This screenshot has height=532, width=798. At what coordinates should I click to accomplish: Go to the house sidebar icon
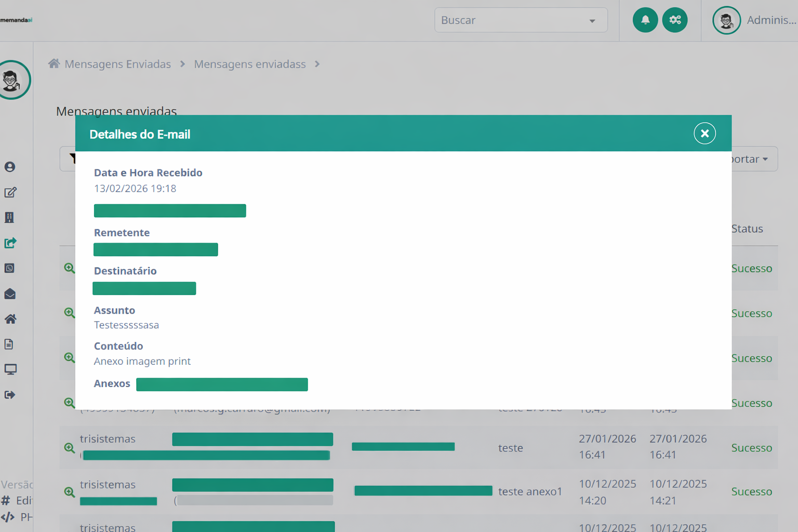[x=10, y=319]
